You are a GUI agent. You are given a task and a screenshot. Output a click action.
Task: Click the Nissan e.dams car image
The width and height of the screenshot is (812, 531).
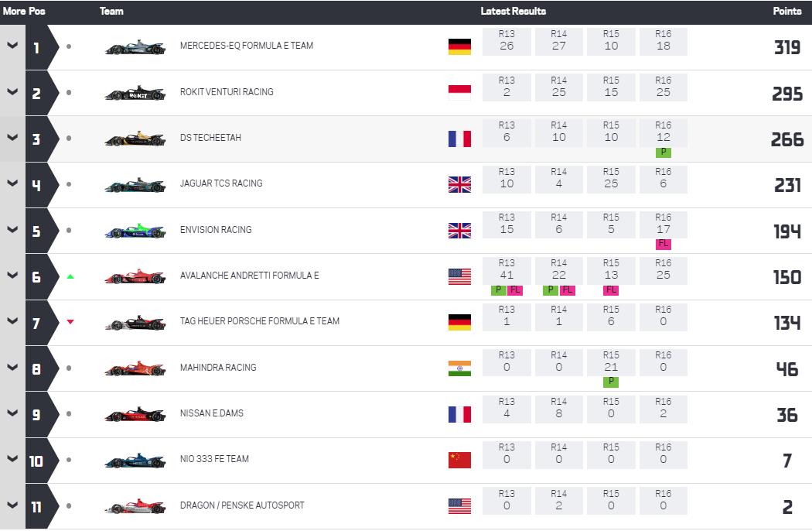(x=135, y=415)
